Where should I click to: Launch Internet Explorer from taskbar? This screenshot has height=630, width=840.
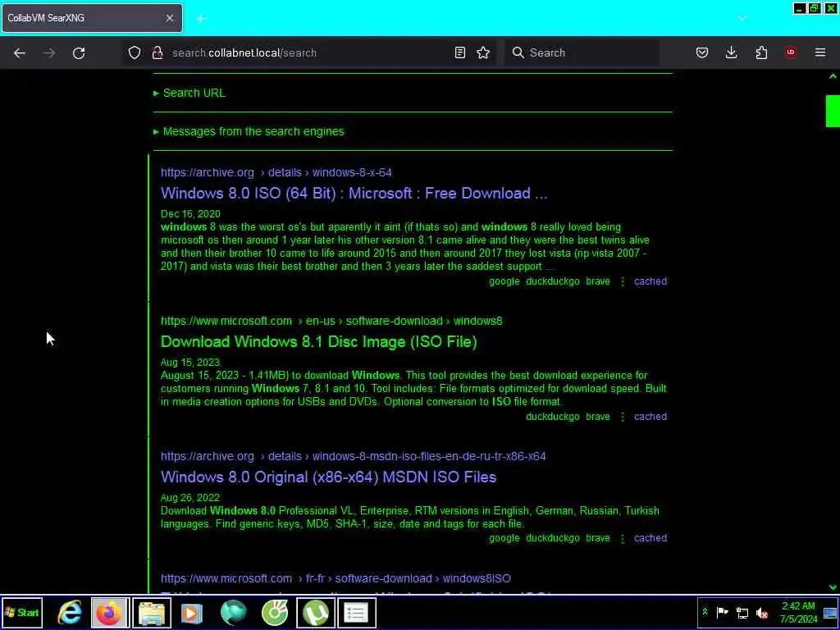point(71,612)
